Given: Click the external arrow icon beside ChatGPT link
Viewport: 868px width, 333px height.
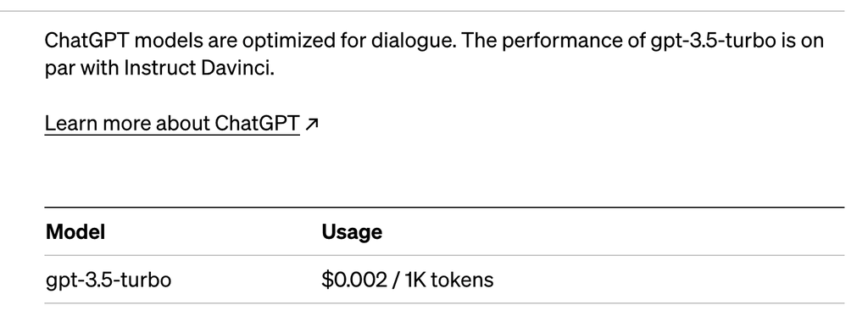Looking at the screenshot, I should pos(312,125).
